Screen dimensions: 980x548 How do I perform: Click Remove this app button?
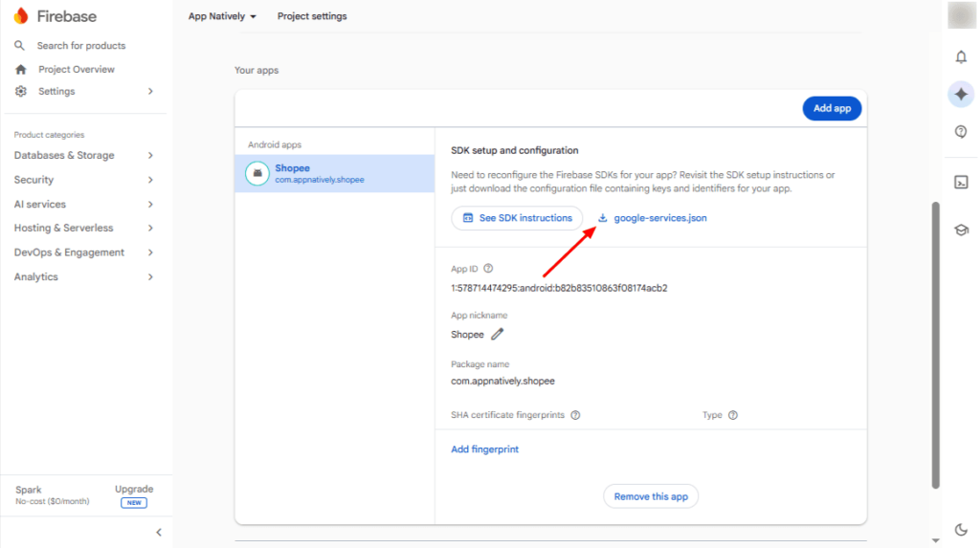click(651, 496)
